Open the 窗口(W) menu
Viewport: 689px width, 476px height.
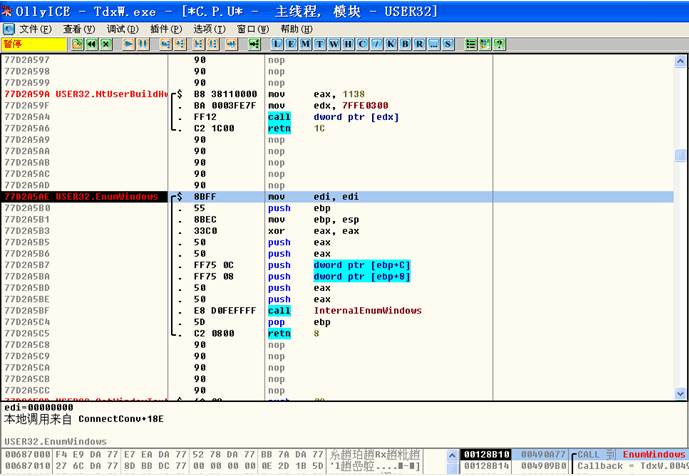pyautogui.click(x=253, y=29)
